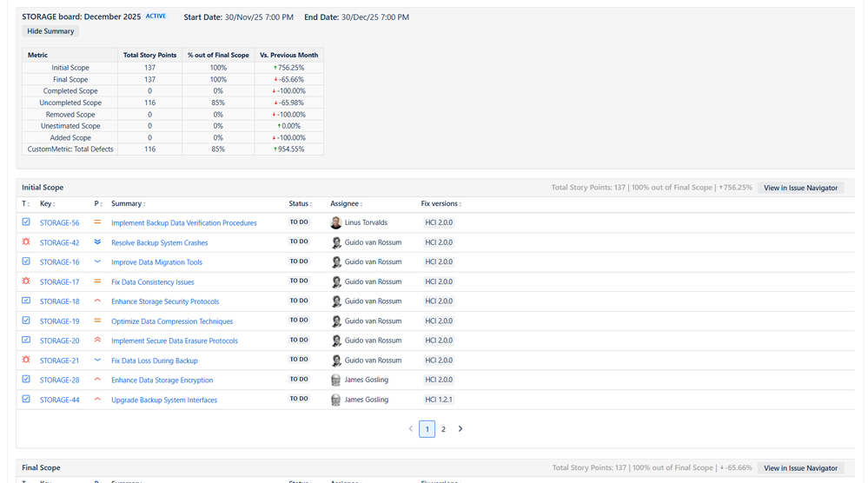
Task: Open issue key STORAGE-28
Action: pos(59,380)
